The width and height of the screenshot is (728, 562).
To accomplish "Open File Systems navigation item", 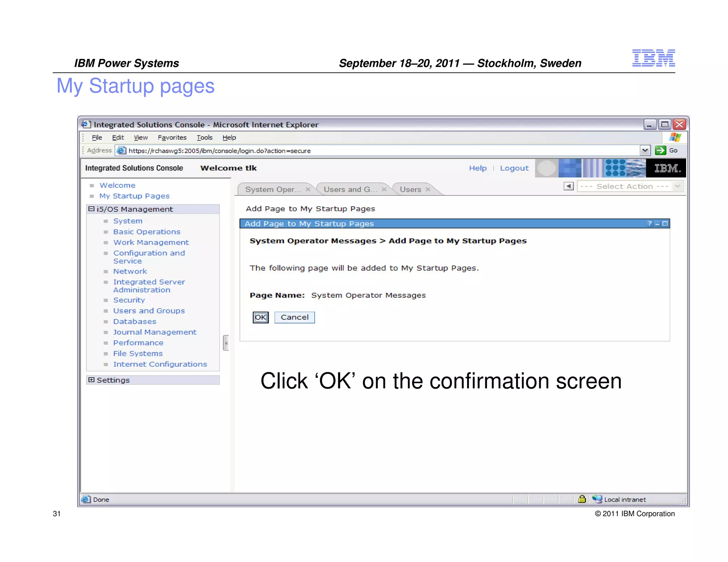I will point(138,353).
